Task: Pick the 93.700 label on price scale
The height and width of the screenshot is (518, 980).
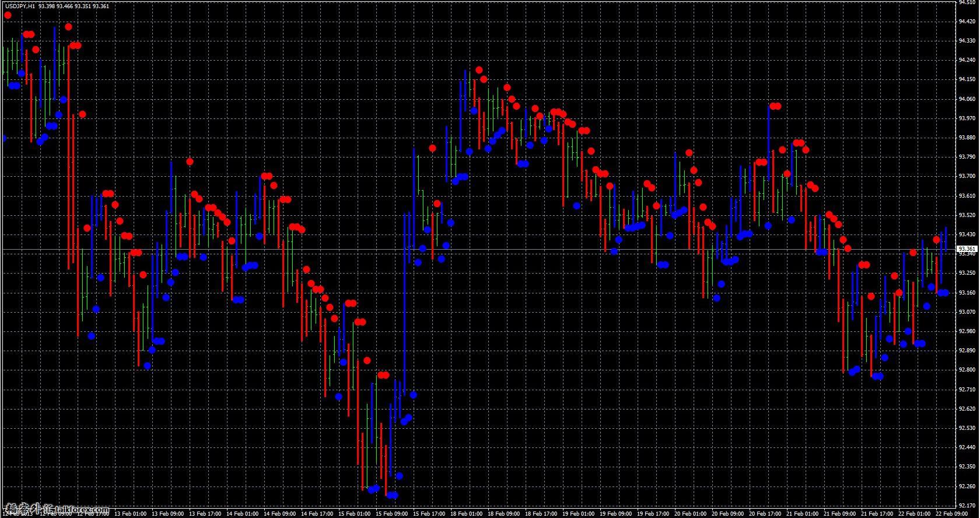Action: tap(967, 176)
